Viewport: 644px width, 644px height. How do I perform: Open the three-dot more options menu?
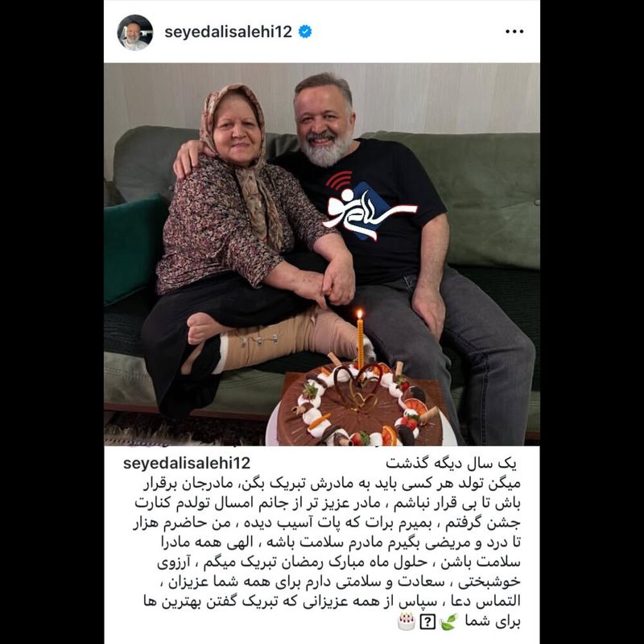tap(514, 31)
